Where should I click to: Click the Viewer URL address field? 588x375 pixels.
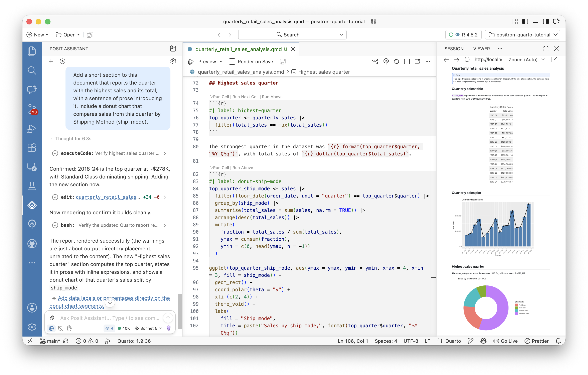tap(488, 60)
